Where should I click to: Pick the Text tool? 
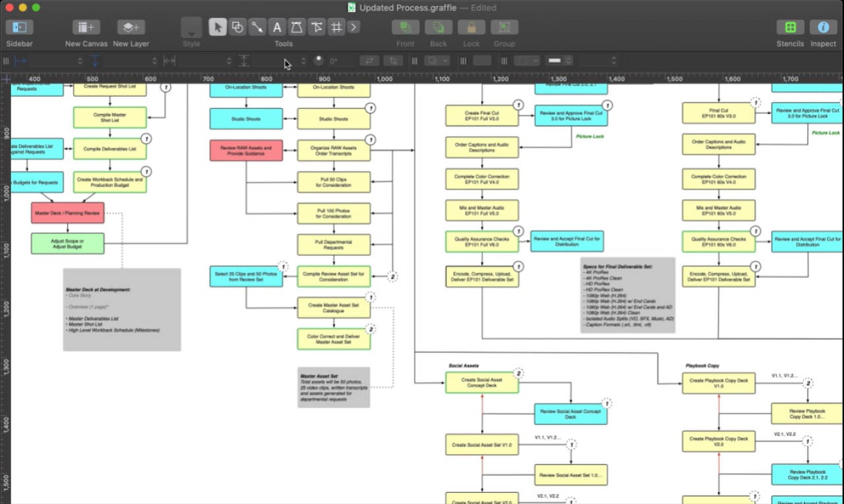[277, 26]
